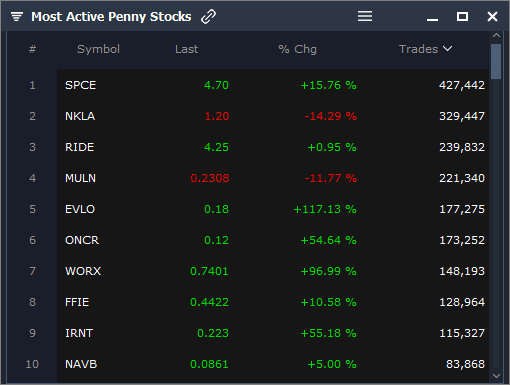Click the +54.64 % change value
Image resolution: width=510 pixels, height=385 pixels.
coord(328,240)
